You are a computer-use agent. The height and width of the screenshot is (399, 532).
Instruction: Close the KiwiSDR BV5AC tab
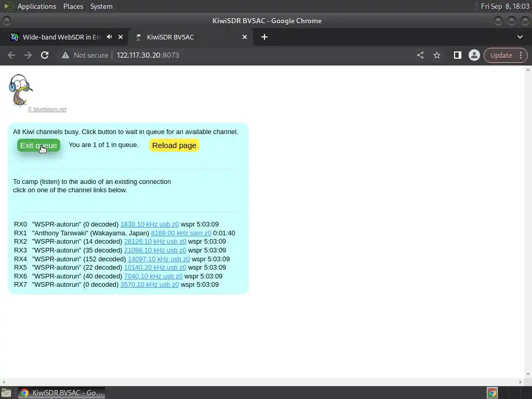point(245,37)
